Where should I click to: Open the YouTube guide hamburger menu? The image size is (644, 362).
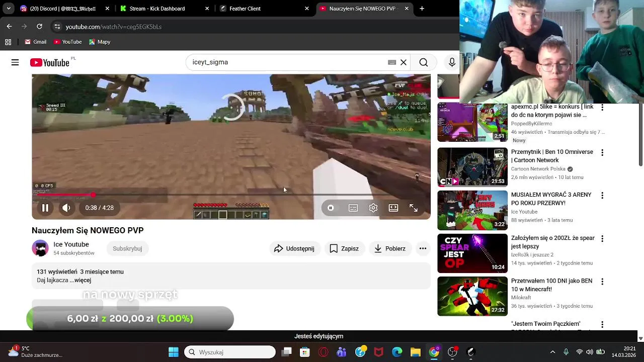pyautogui.click(x=15, y=62)
